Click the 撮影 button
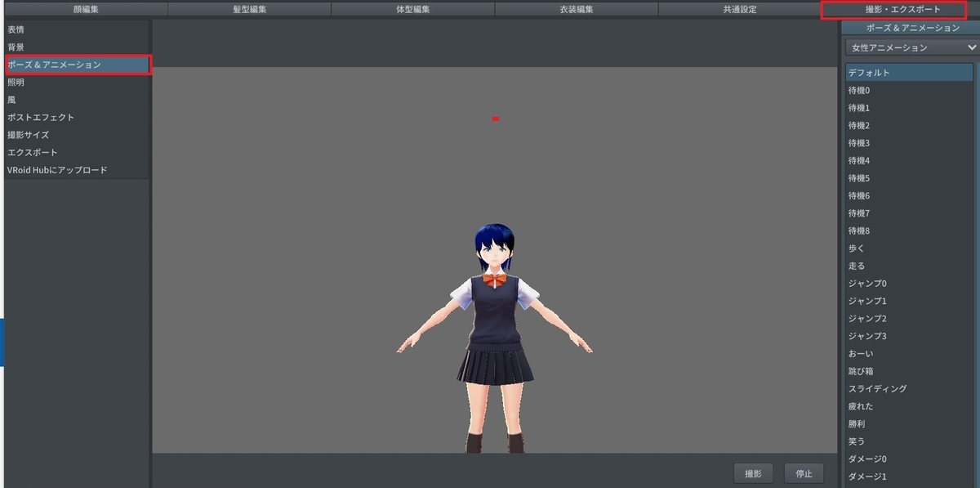The height and width of the screenshot is (488, 980). 754,473
